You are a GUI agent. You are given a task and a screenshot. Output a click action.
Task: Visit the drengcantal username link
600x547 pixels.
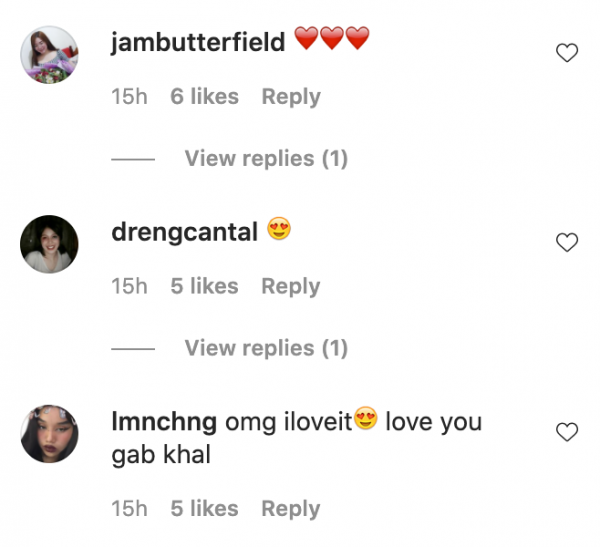[185, 231]
